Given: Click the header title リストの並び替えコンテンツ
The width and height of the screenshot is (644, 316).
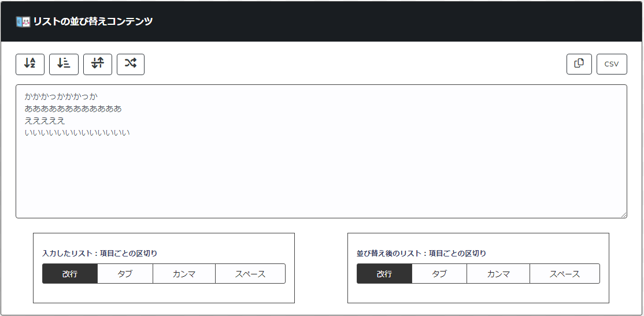Looking at the screenshot, I should click(93, 21).
